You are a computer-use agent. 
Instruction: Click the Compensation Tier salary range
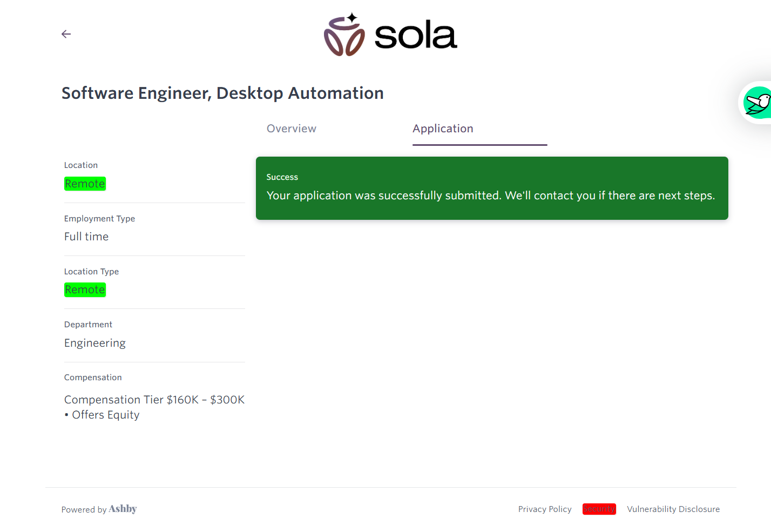point(154,400)
